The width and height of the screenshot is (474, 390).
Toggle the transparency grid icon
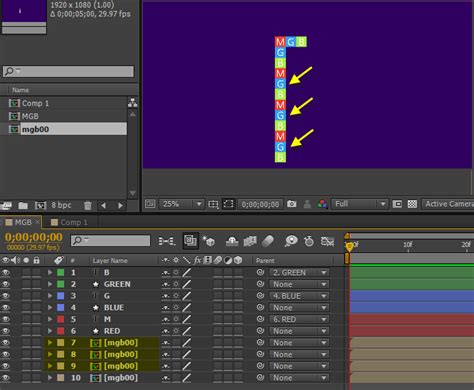[412, 204]
